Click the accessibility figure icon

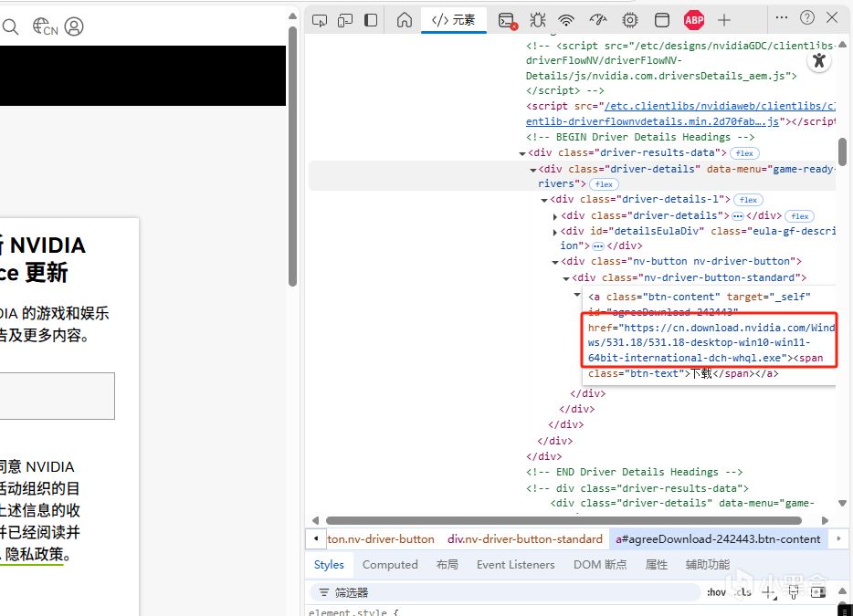click(819, 60)
